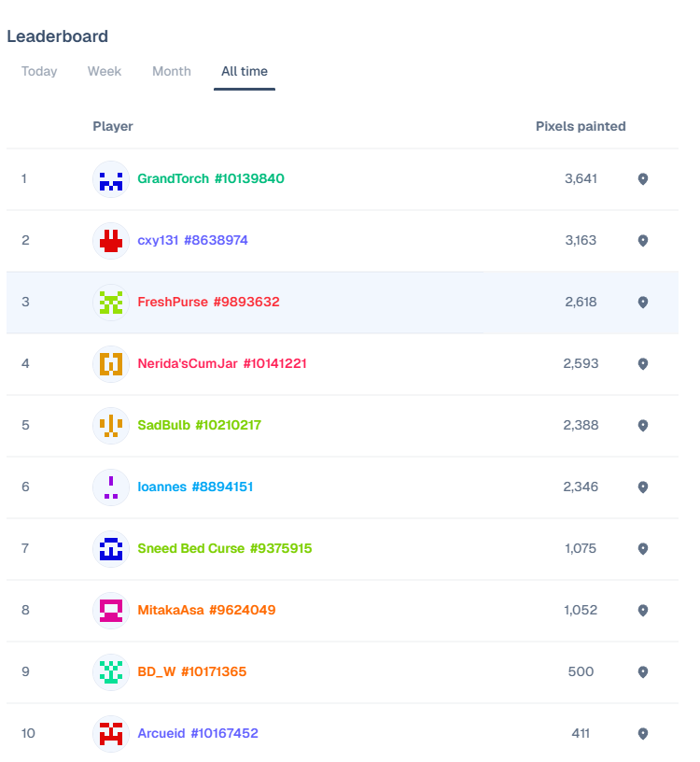Click GrandTorch's blue pixel avatar
Viewport: 700px width, 762px height.
pyautogui.click(x=111, y=179)
